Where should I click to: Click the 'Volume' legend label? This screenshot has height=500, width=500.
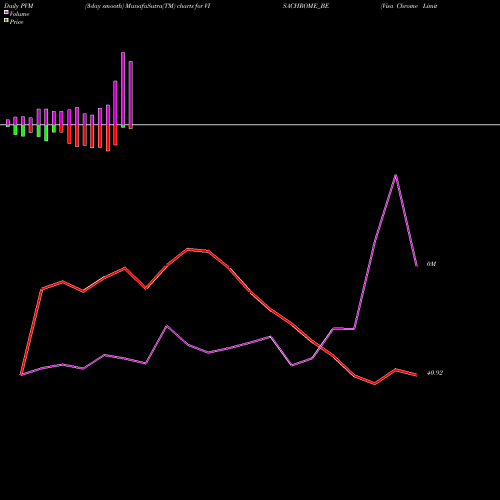[x=19, y=14]
